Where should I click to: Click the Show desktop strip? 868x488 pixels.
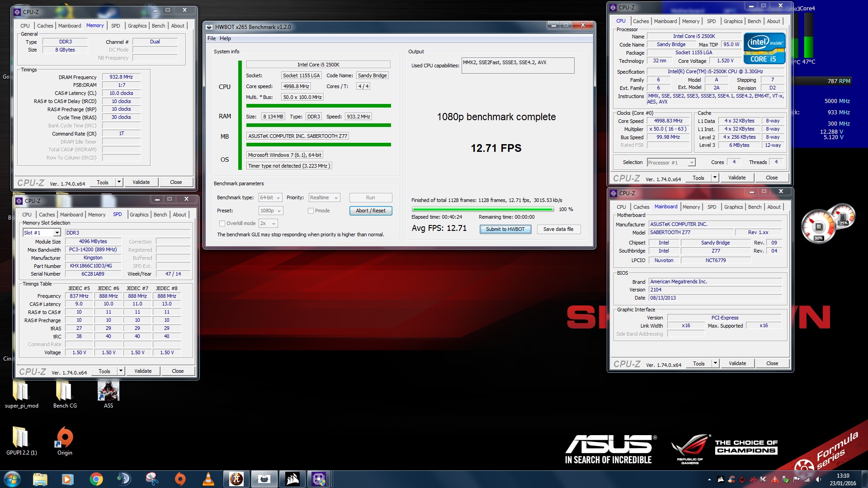point(865,479)
